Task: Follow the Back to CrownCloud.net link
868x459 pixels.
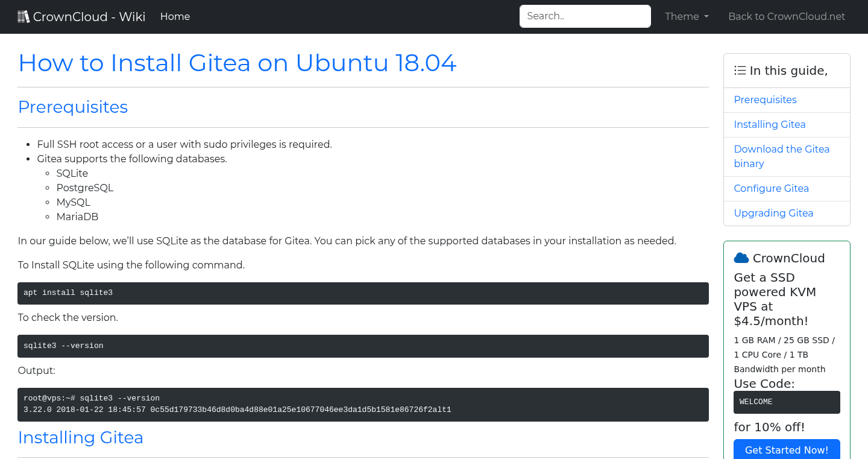Action: pyautogui.click(x=787, y=16)
